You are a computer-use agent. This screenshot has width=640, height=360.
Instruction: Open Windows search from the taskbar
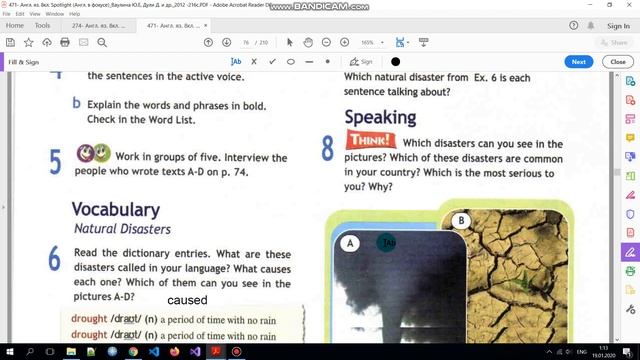29,351
